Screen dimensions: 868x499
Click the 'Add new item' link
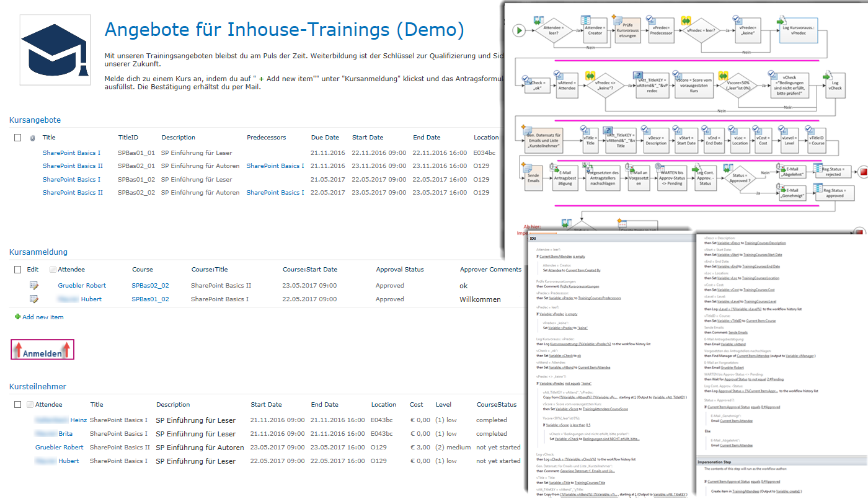click(x=43, y=317)
